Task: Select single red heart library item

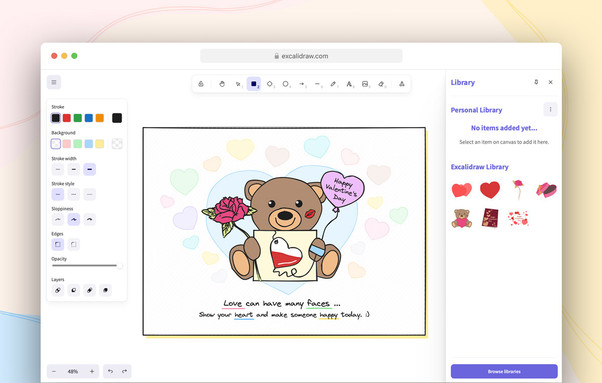Action: pyautogui.click(x=490, y=190)
